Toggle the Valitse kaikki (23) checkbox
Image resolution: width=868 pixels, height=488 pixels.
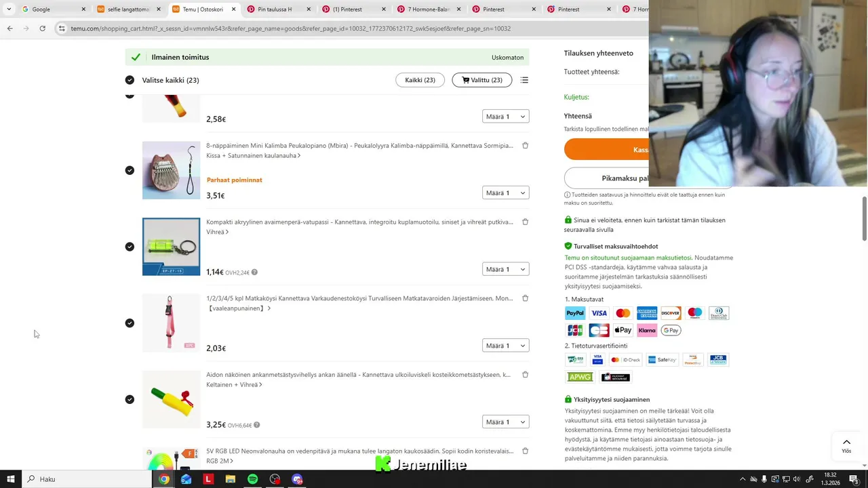130,80
